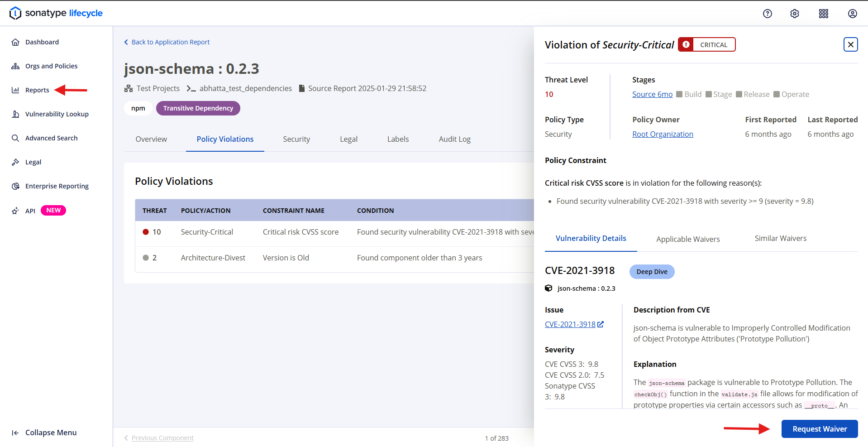Open Orgs and Policies in sidebar
The width and height of the screenshot is (868, 447).
51,66
